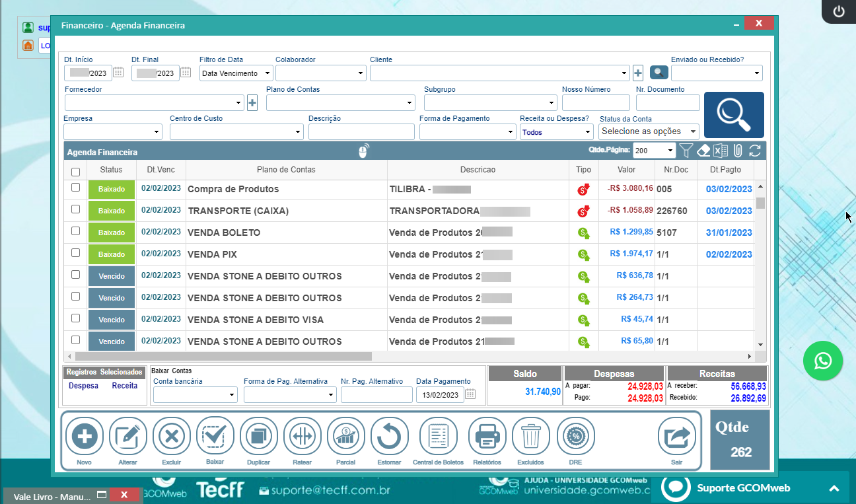Click the funnel filter icon in grid header
The width and height of the screenshot is (856, 504).
pos(686,151)
